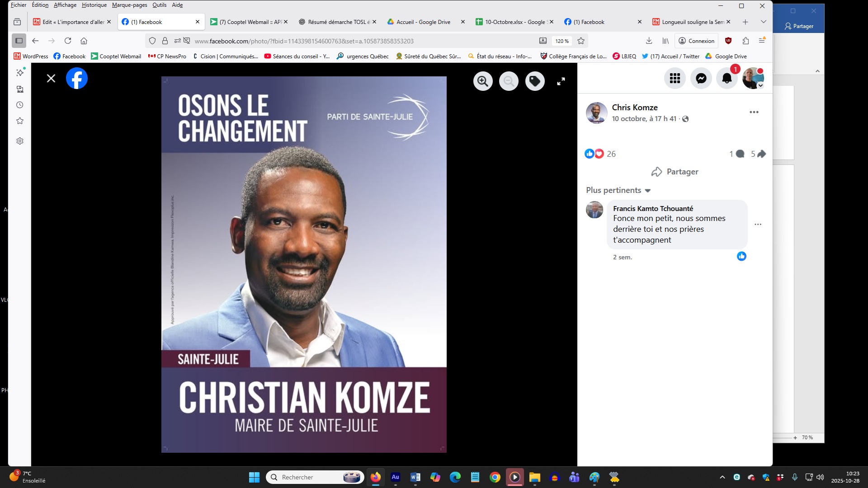
Task: Open the Marque-pages menu
Action: pos(129,5)
